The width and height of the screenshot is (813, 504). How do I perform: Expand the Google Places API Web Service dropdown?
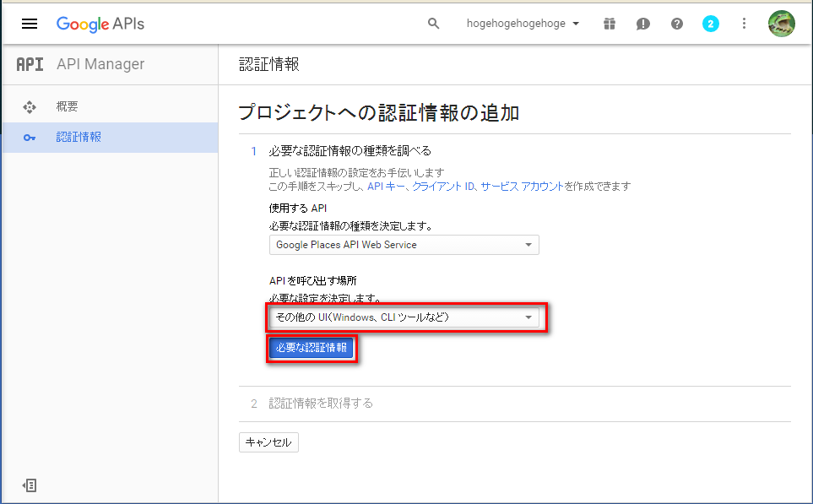click(x=404, y=245)
